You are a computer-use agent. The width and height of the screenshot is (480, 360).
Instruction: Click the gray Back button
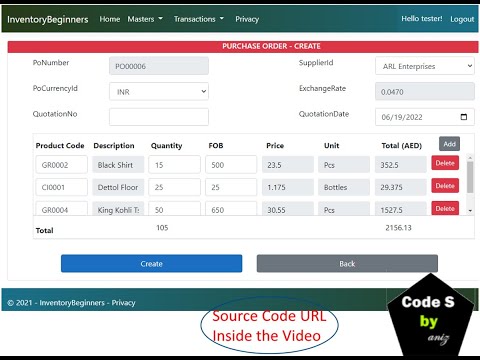tap(347, 263)
